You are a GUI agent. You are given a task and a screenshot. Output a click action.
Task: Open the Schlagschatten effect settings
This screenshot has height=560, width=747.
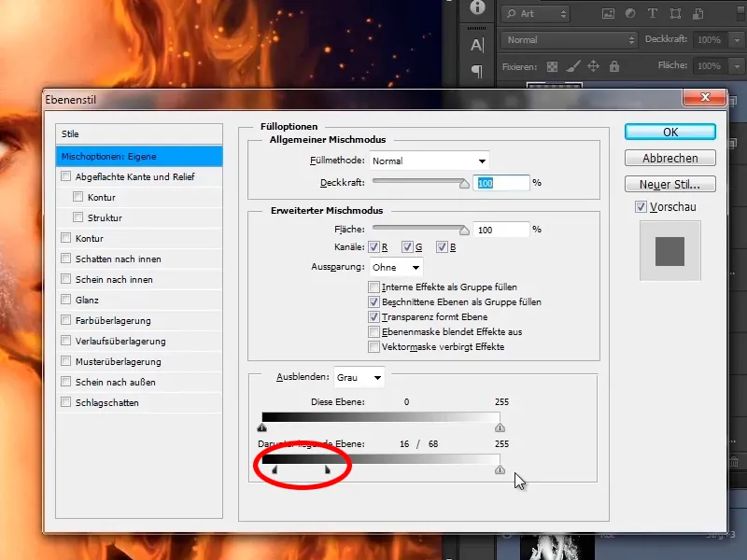click(x=107, y=402)
